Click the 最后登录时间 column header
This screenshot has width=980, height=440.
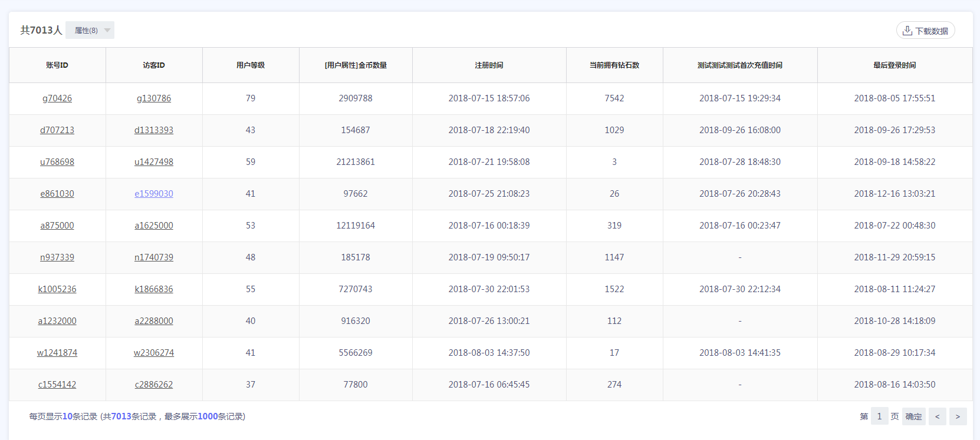tap(895, 65)
